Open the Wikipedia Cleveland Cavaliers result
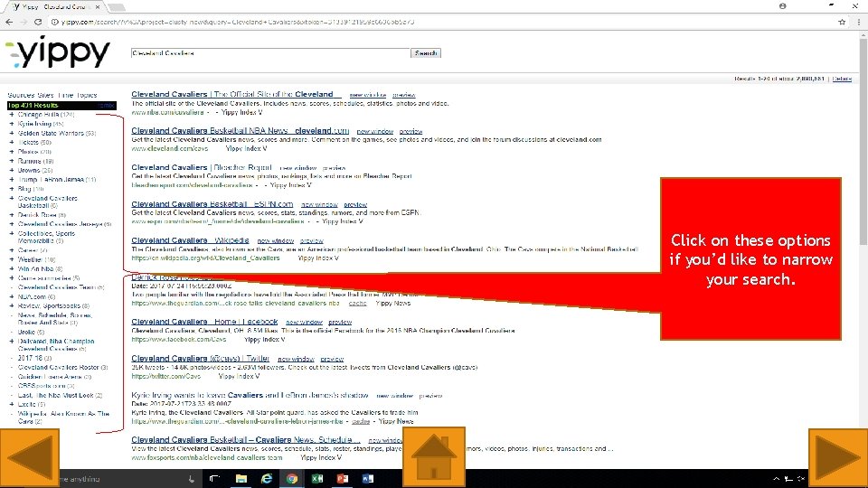Viewport: 868px width, 488px height. pyautogui.click(x=190, y=240)
